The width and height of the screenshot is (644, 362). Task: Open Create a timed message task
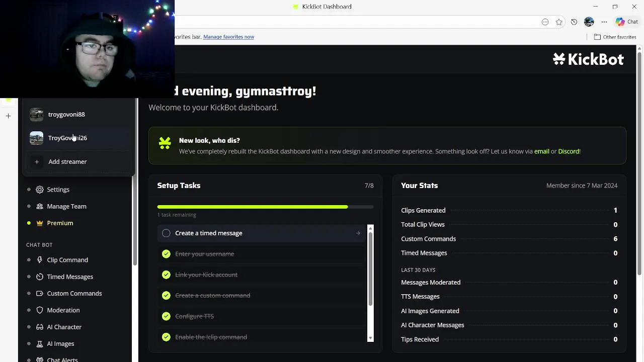(x=262, y=233)
